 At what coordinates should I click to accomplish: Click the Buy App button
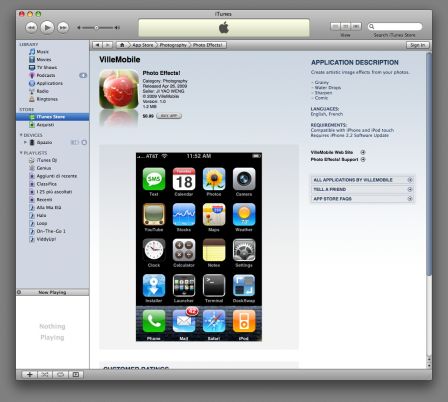(x=169, y=116)
